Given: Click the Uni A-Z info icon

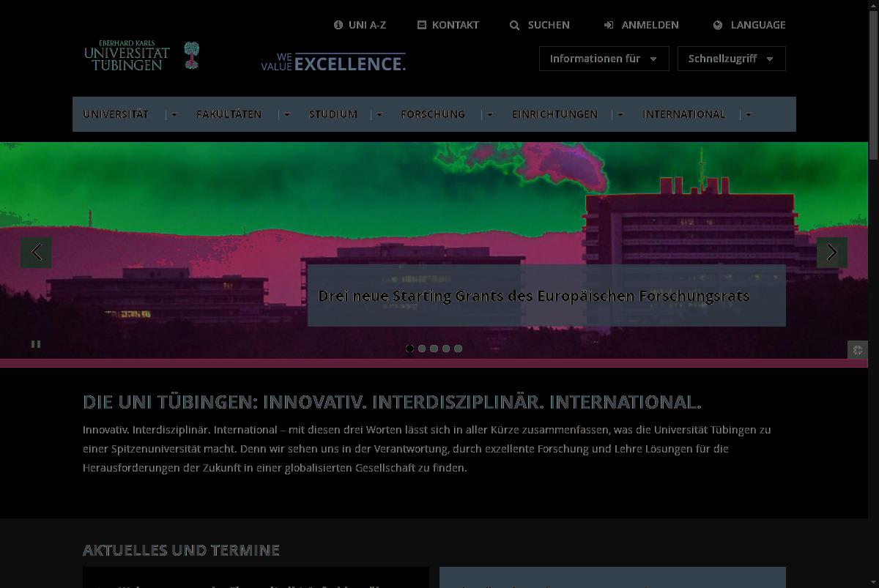Looking at the screenshot, I should click(338, 25).
